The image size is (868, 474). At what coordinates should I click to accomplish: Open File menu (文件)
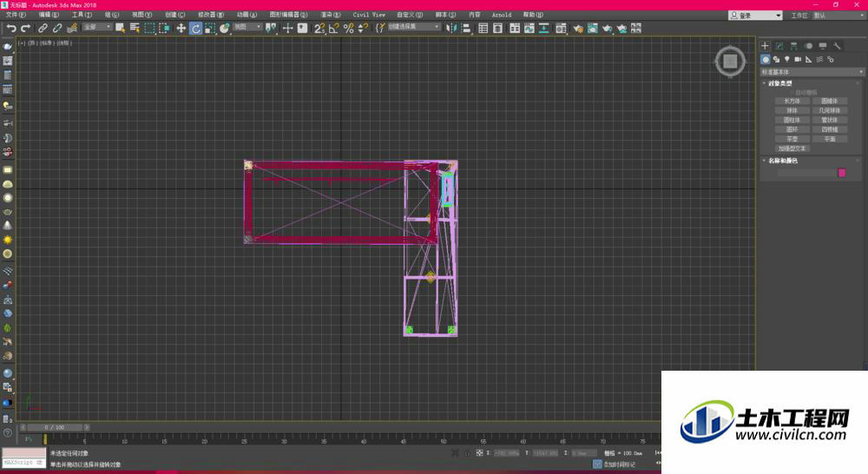point(16,15)
